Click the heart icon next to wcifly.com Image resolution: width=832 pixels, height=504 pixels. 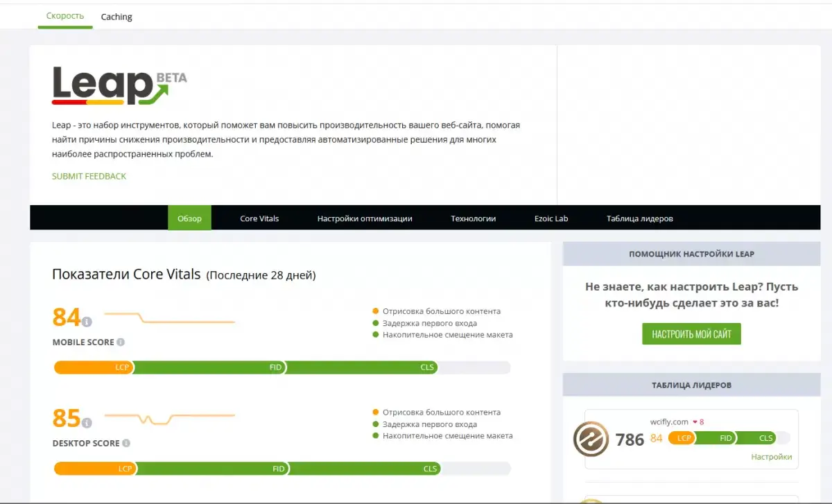coord(695,422)
